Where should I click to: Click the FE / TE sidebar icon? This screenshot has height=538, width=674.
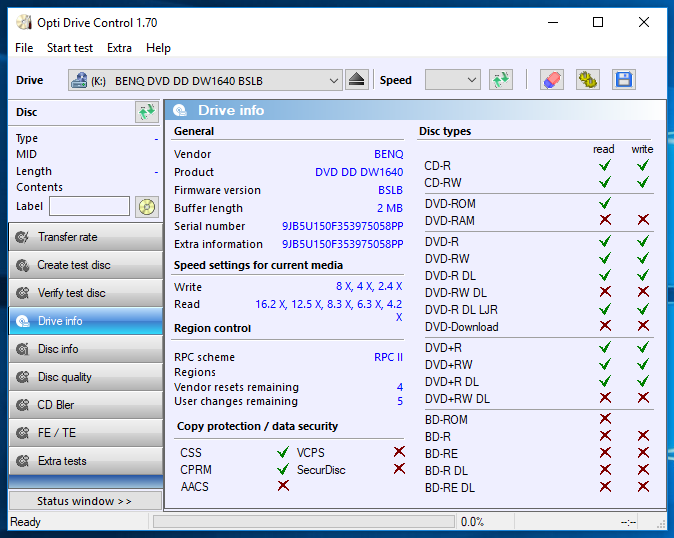22,433
